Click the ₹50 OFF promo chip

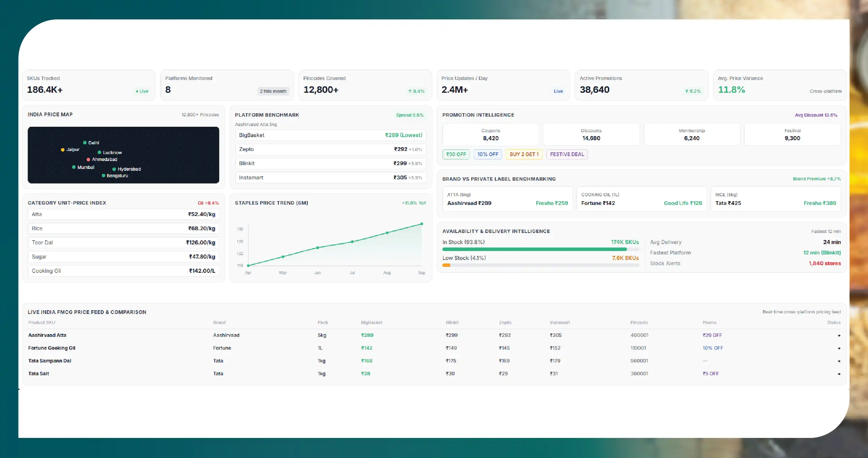coord(456,154)
